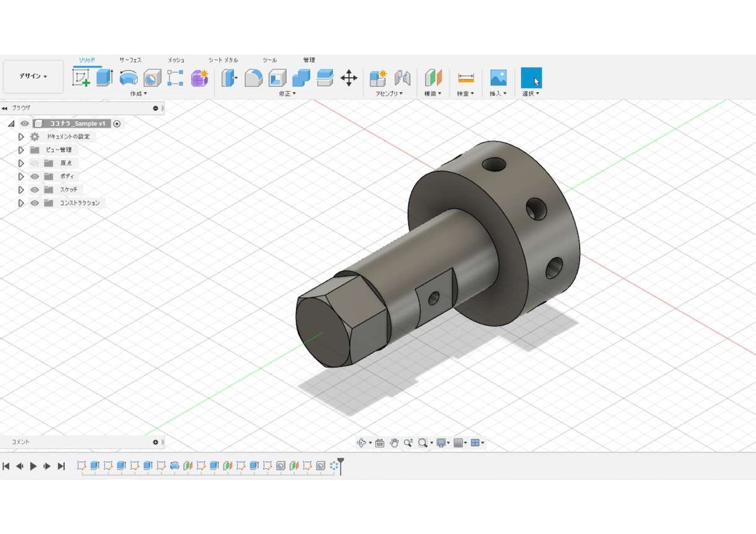
Task: Open the 作成 dropdown menu
Action: tap(139, 94)
